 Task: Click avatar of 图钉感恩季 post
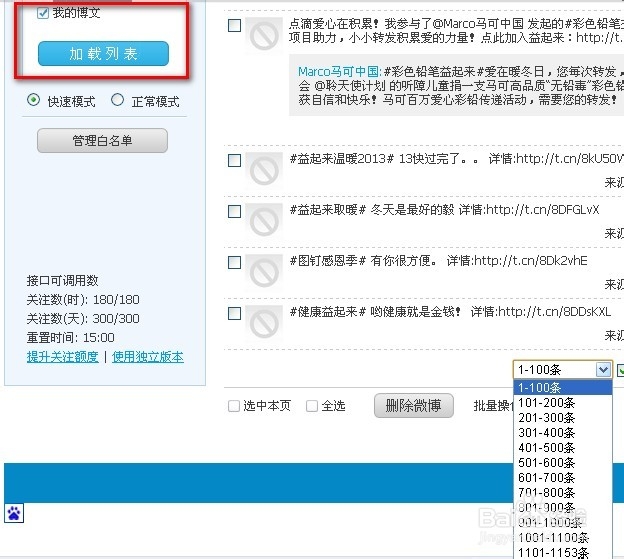click(x=264, y=272)
